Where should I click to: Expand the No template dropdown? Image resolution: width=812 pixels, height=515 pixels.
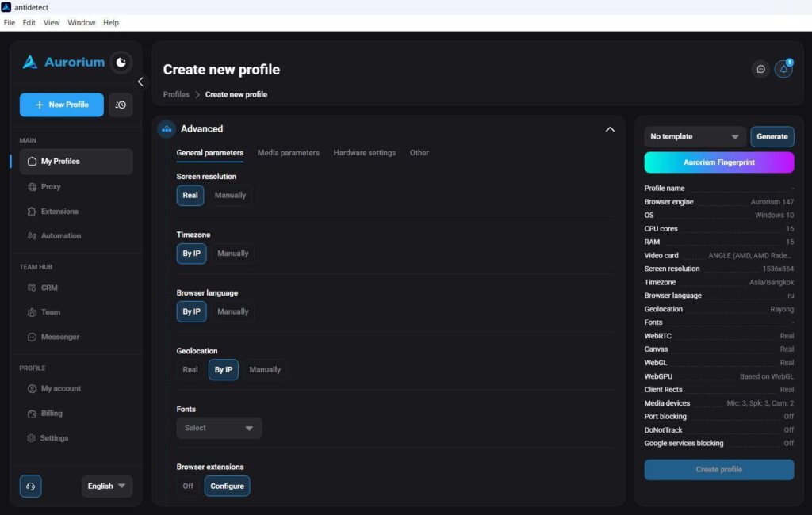(x=695, y=136)
